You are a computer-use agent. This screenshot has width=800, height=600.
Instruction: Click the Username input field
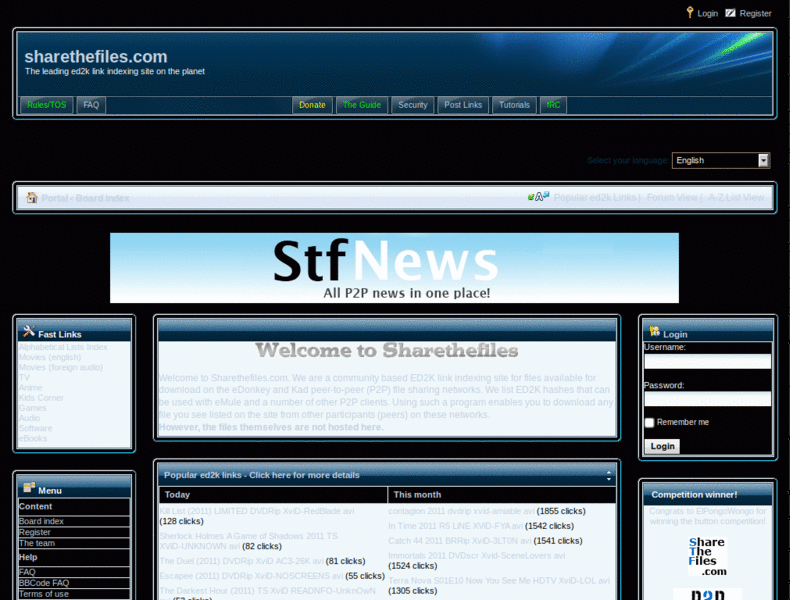click(x=708, y=362)
